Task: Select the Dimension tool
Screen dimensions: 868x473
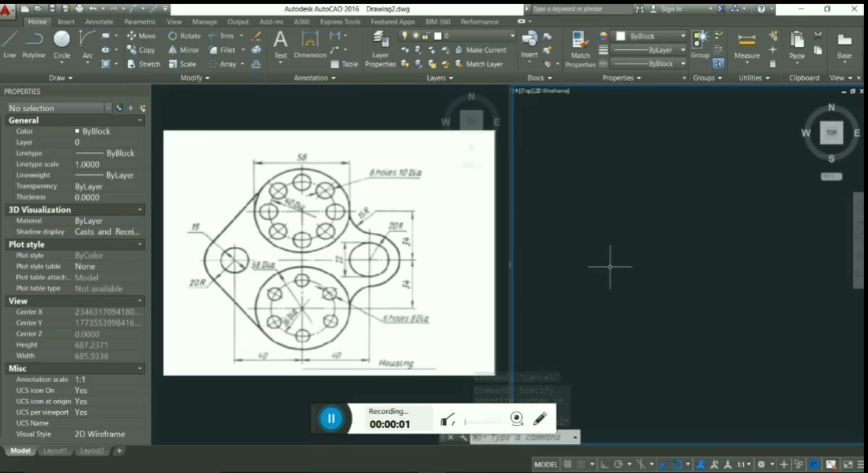Action: pos(310,44)
